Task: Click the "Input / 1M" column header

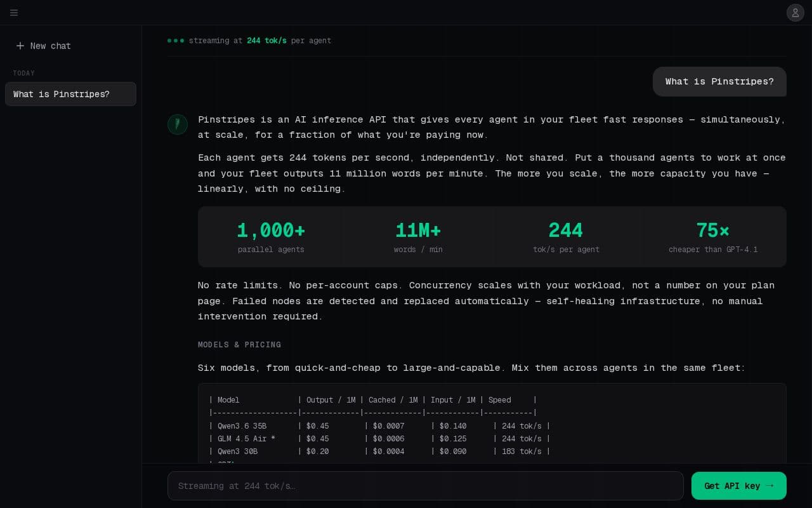Action: pyautogui.click(x=453, y=400)
